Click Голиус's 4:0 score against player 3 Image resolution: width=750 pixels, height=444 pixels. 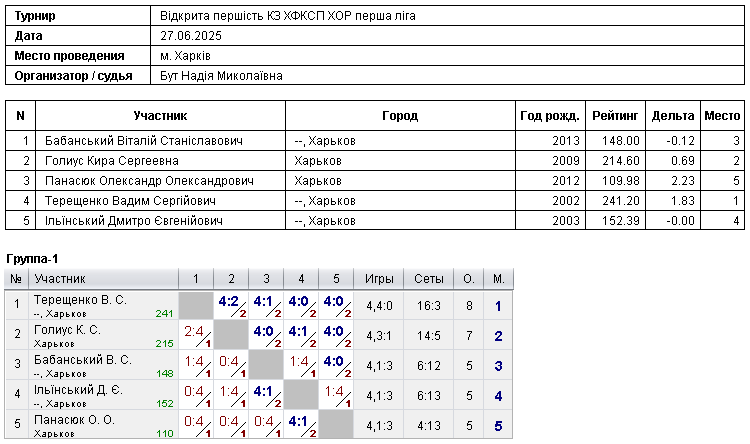(x=264, y=331)
